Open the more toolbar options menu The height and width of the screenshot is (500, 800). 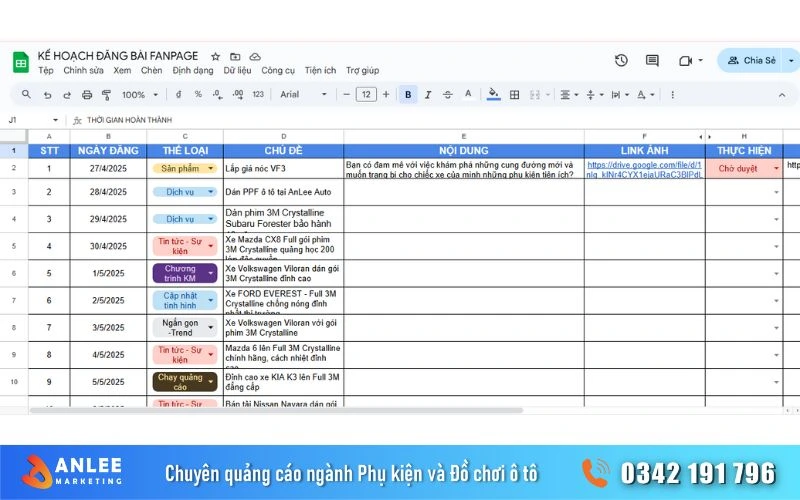coord(672,95)
